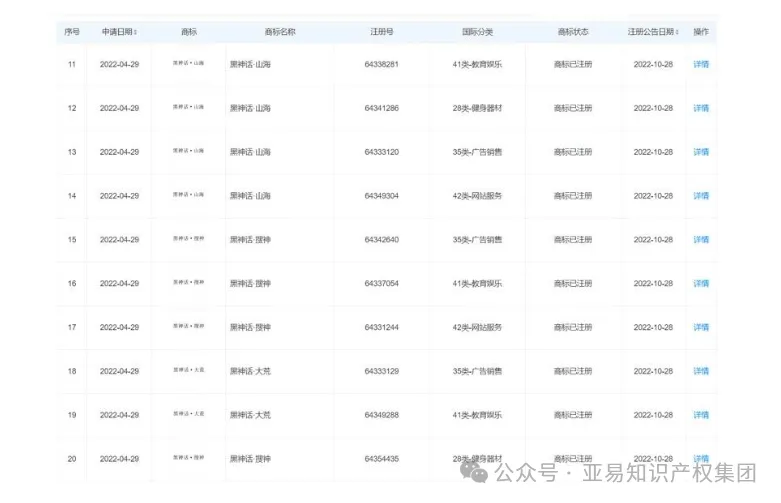Click 42类-网站服务 in row 17

coord(477,327)
